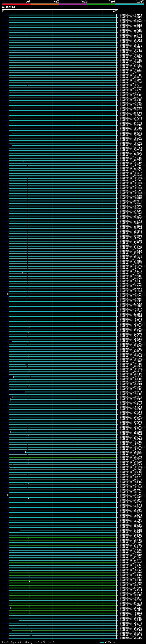Open hit UniRef100_Q4P4C2
The image size is (146, 644).
point(131,419)
